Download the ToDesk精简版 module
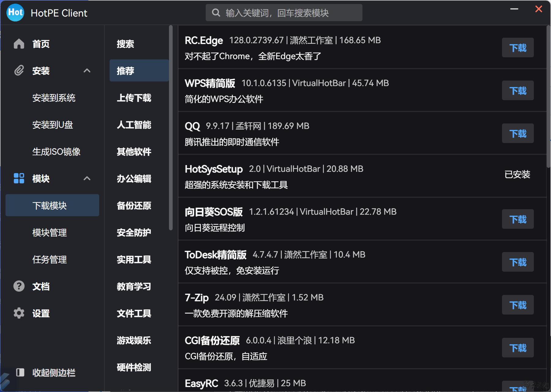551x392 pixels. pos(518,262)
